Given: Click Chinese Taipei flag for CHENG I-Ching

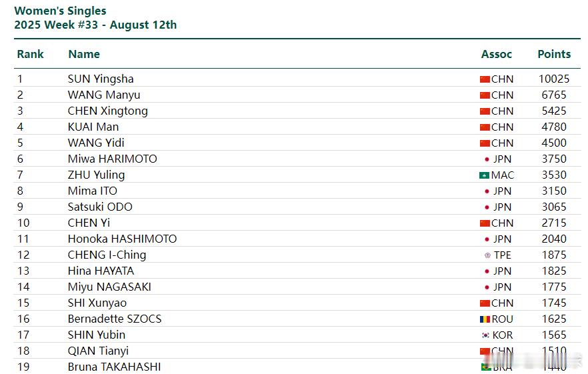Looking at the screenshot, I should [487, 255].
